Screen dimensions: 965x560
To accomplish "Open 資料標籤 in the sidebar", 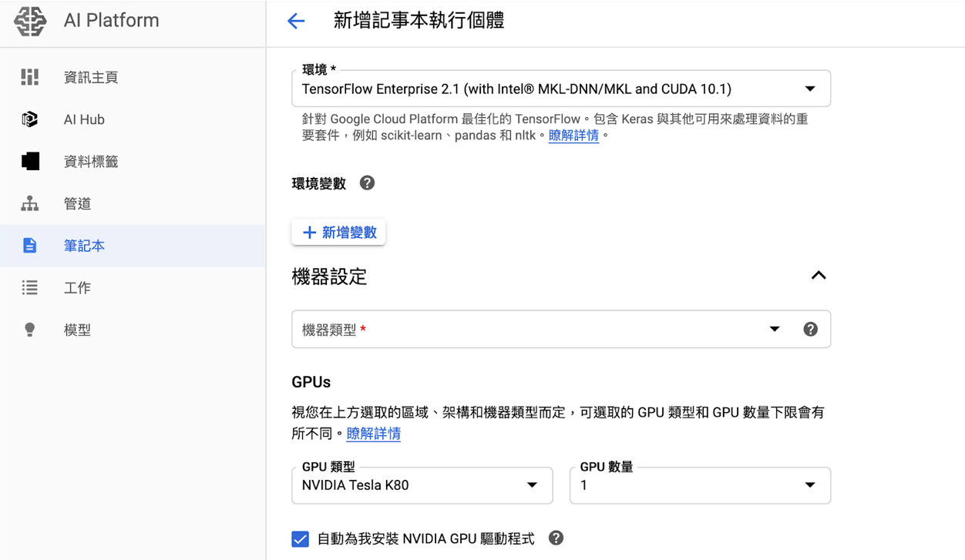I will point(133,161).
